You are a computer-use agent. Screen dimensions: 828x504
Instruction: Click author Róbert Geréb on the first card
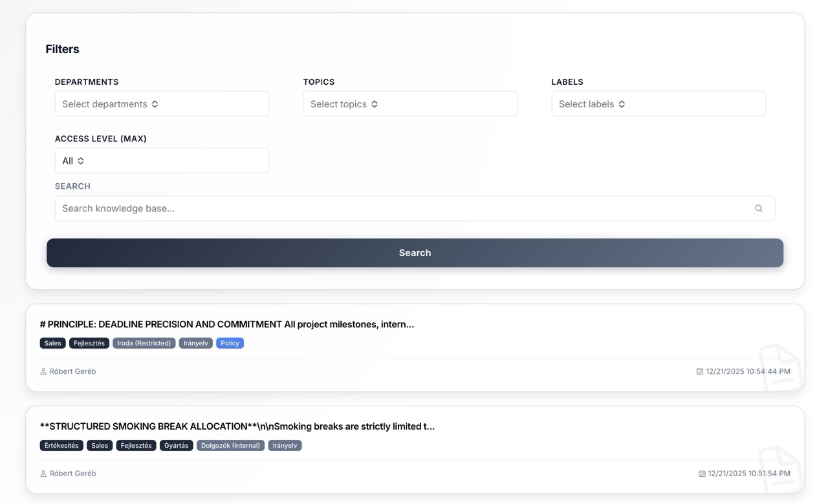pyautogui.click(x=72, y=371)
